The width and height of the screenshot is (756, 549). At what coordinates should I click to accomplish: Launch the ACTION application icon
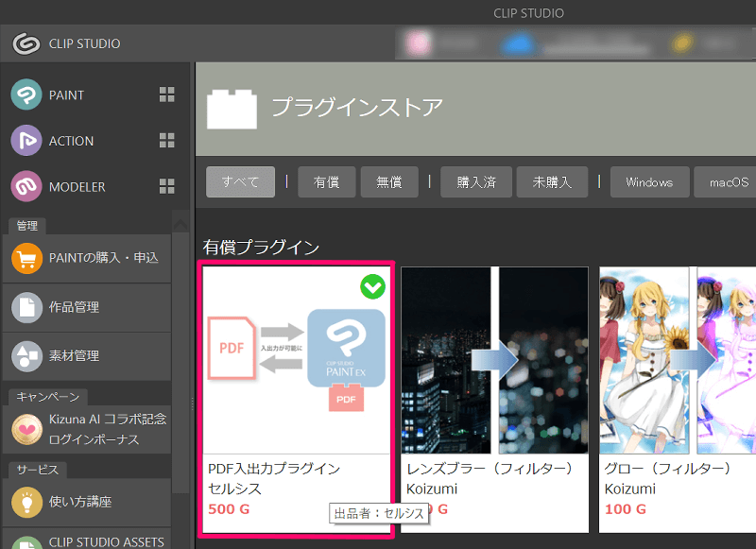coord(26,140)
